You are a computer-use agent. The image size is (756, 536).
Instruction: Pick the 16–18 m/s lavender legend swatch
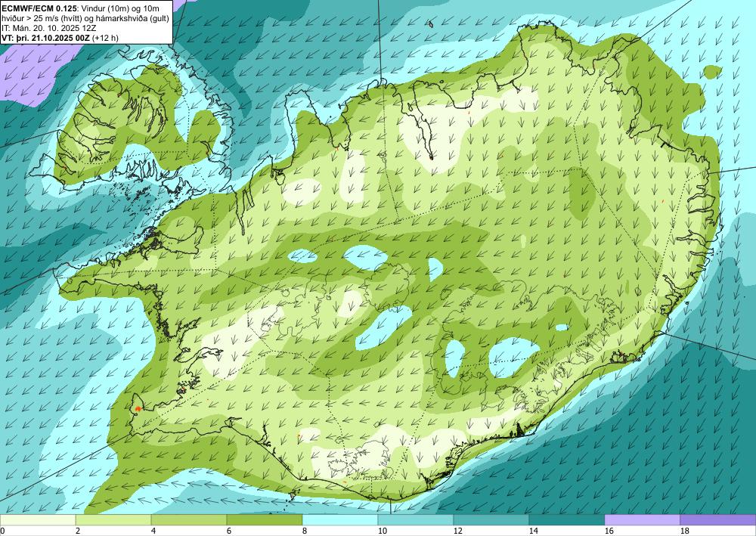coord(642,520)
